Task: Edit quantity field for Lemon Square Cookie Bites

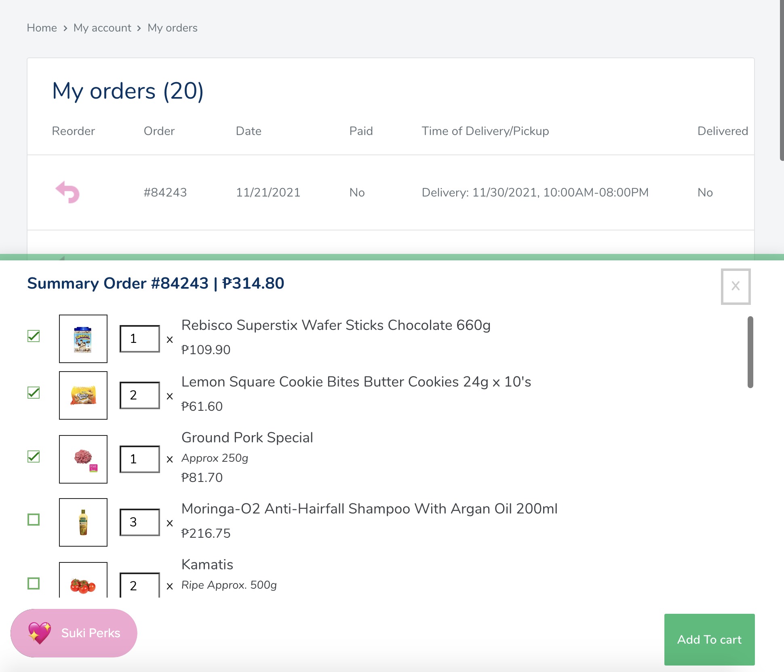Action: click(140, 395)
